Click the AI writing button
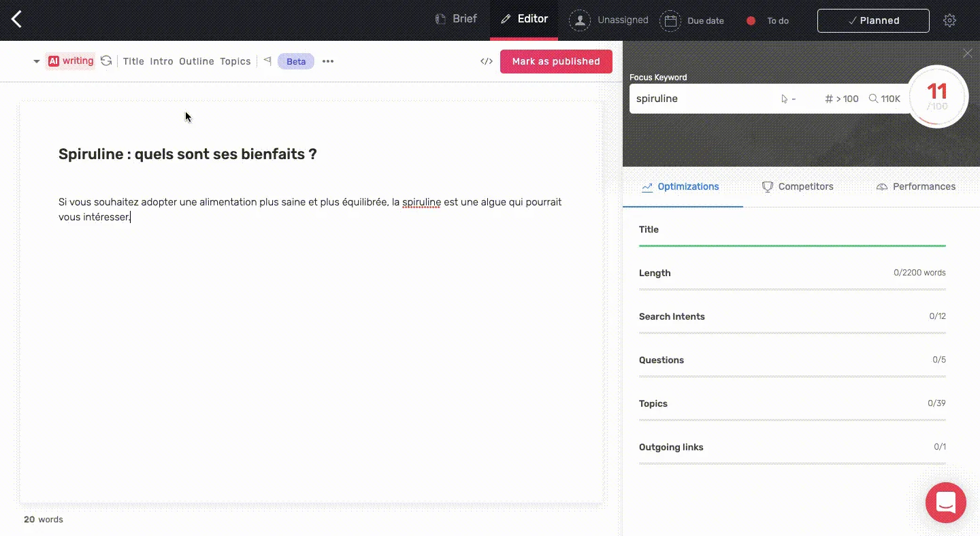The height and width of the screenshot is (536, 980). coord(71,61)
